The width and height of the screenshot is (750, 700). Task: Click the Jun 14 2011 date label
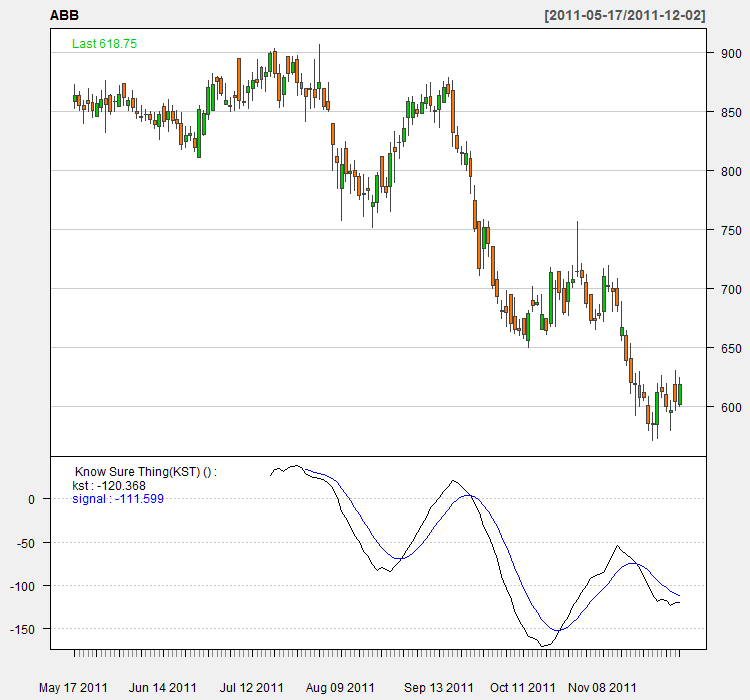[163, 688]
